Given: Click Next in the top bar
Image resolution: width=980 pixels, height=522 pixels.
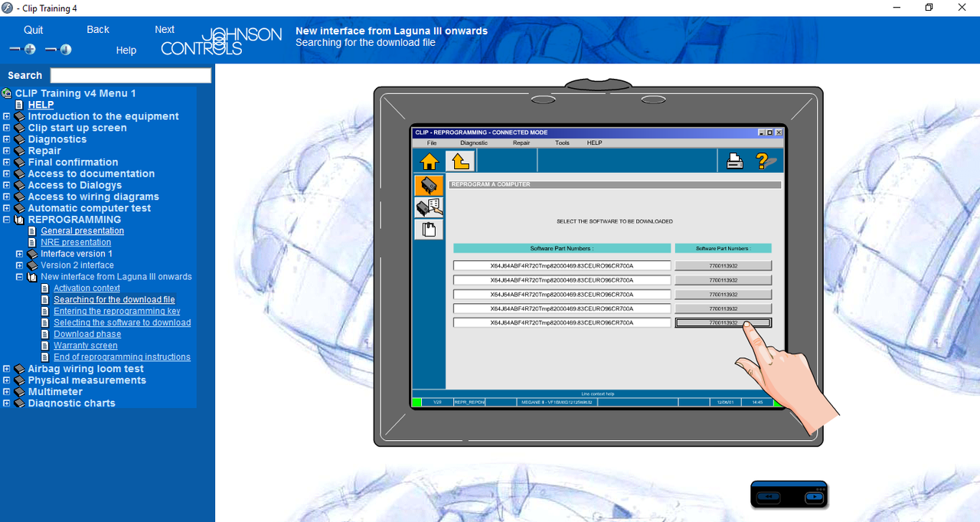Looking at the screenshot, I should tap(165, 29).
